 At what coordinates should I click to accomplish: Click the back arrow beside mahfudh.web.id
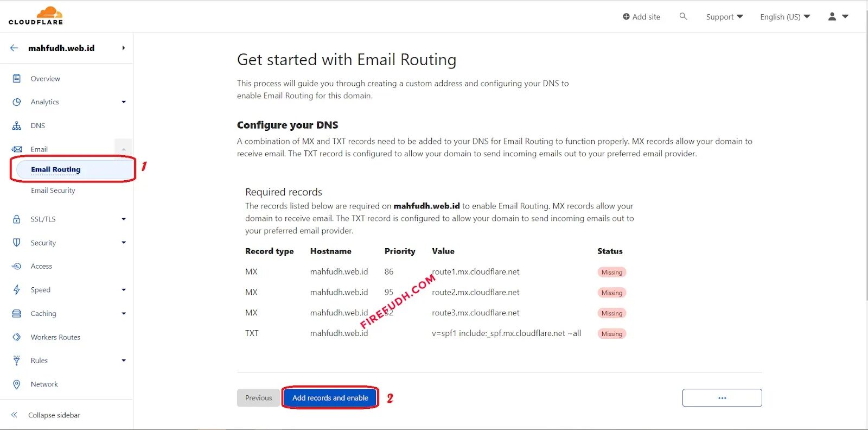point(14,48)
